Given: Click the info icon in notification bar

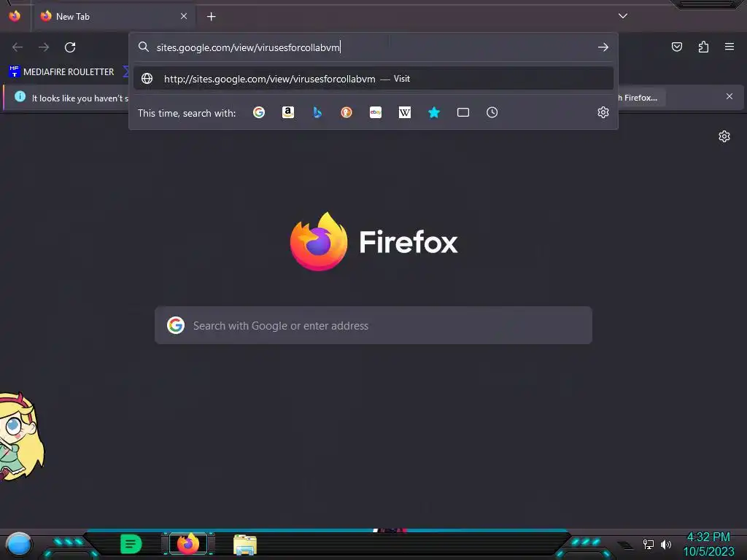Looking at the screenshot, I should (x=20, y=97).
